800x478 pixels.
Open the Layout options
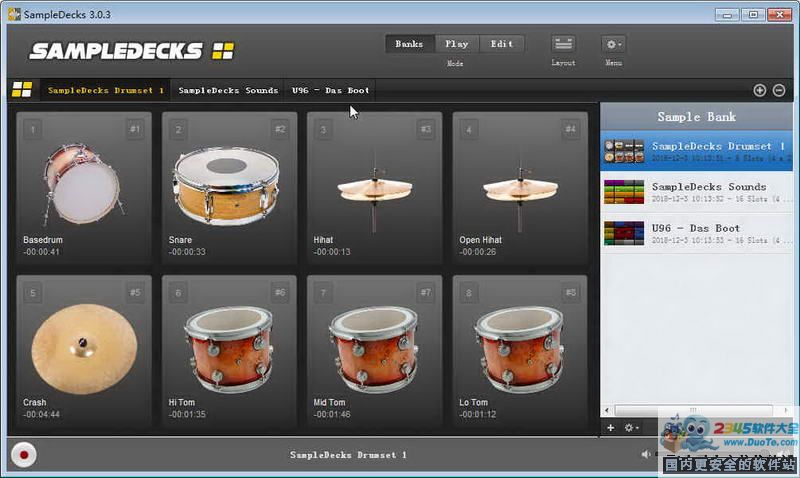563,44
